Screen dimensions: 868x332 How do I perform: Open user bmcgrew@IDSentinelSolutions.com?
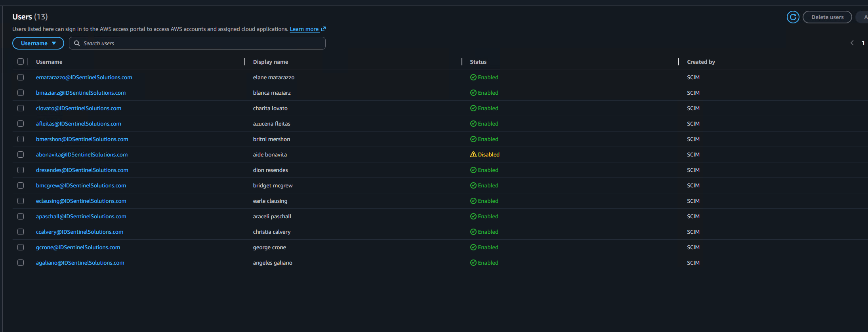coord(81,185)
